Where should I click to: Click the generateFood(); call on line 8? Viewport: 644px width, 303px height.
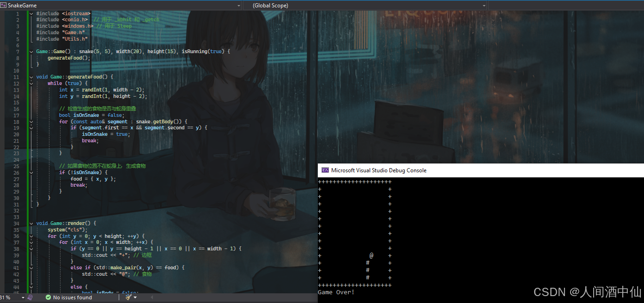(69, 58)
